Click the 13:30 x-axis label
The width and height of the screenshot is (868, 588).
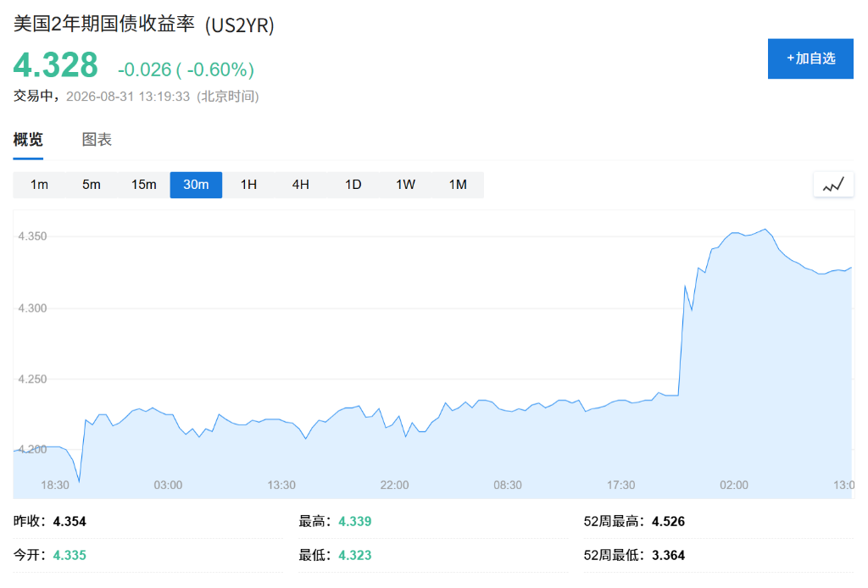click(281, 485)
